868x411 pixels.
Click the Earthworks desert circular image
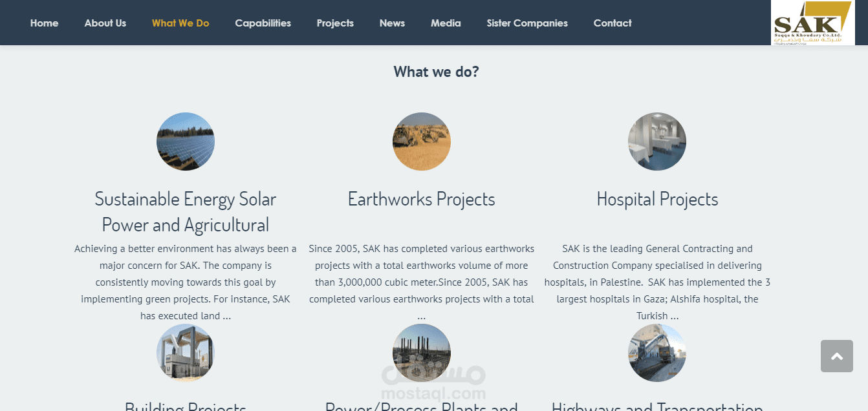coord(422,142)
